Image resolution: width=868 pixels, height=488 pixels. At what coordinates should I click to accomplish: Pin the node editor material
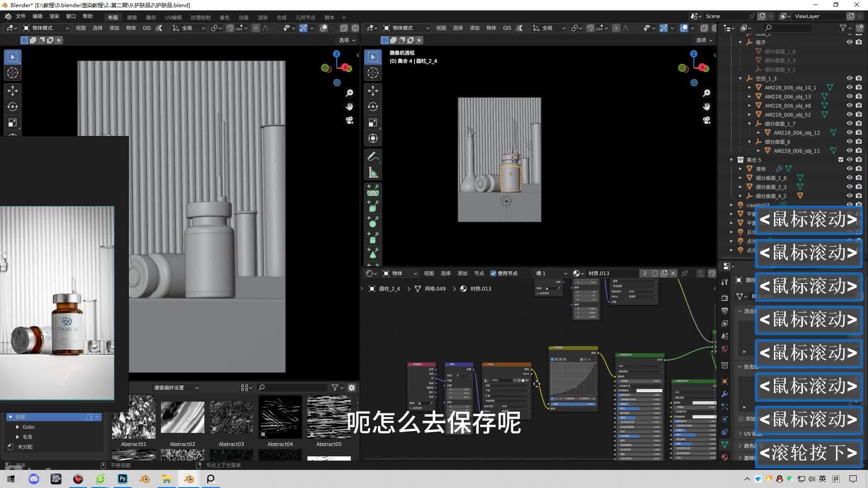(684, 273)
